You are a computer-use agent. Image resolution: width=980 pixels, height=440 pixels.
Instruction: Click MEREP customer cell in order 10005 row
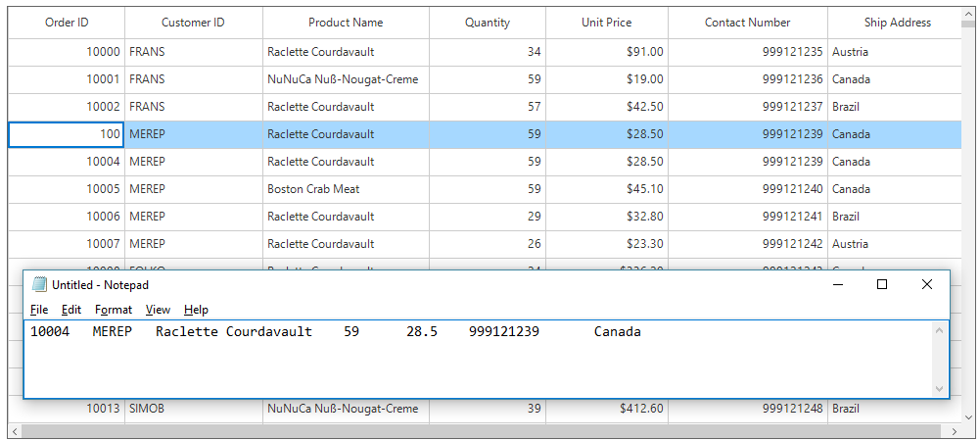193,189
